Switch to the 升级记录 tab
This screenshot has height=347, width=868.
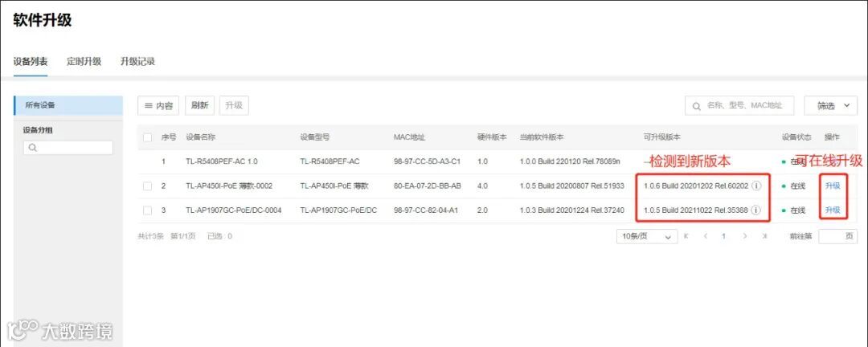pyautogui.click(x=138, y=61)
